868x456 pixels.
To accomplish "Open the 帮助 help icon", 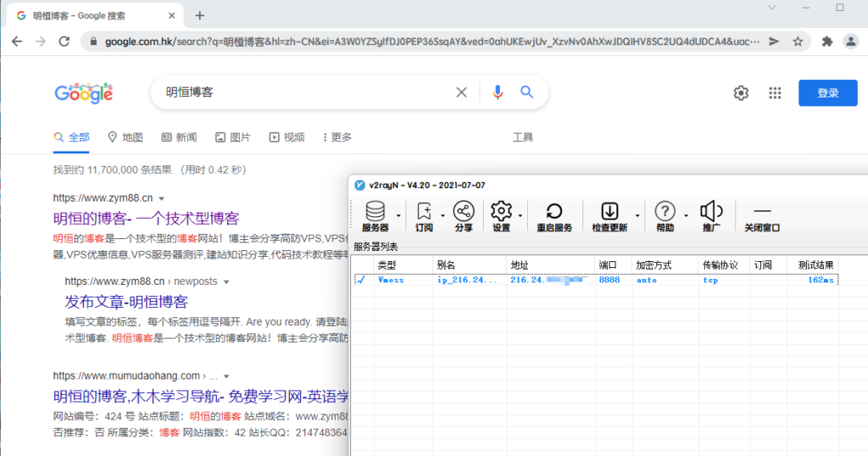I will 665,216.
